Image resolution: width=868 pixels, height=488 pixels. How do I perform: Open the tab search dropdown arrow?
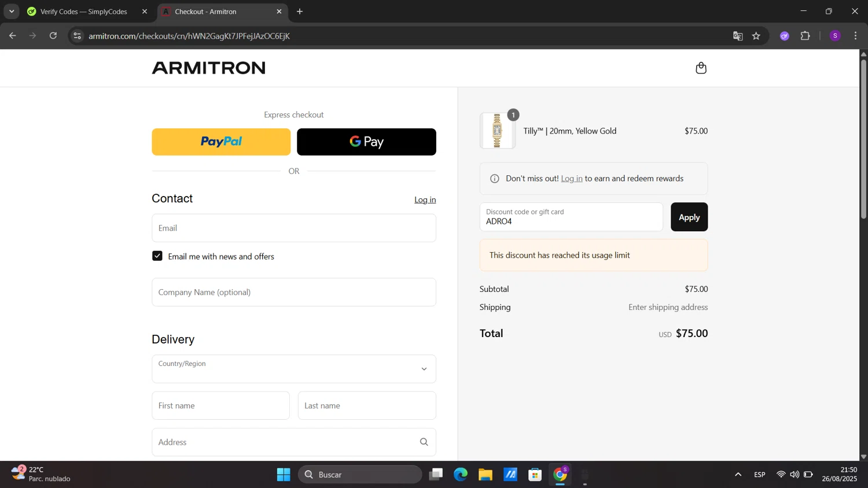pos(11,12)
